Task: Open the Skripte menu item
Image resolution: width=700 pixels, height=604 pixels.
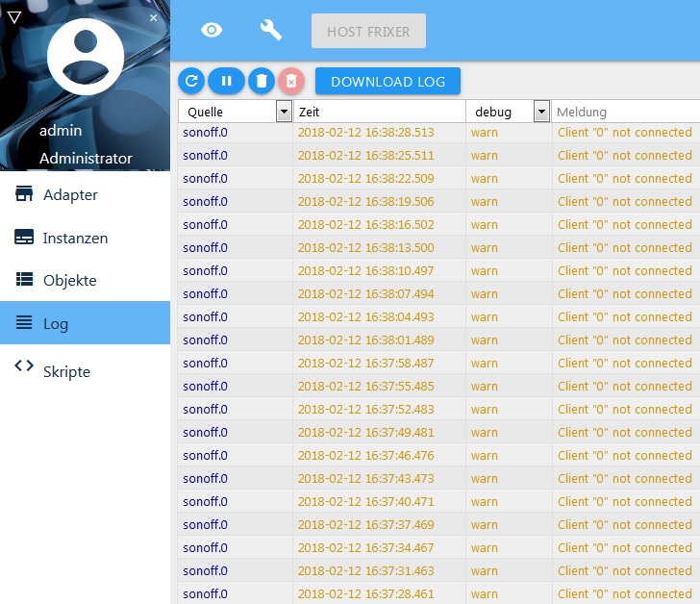Action: click(85, 370)
